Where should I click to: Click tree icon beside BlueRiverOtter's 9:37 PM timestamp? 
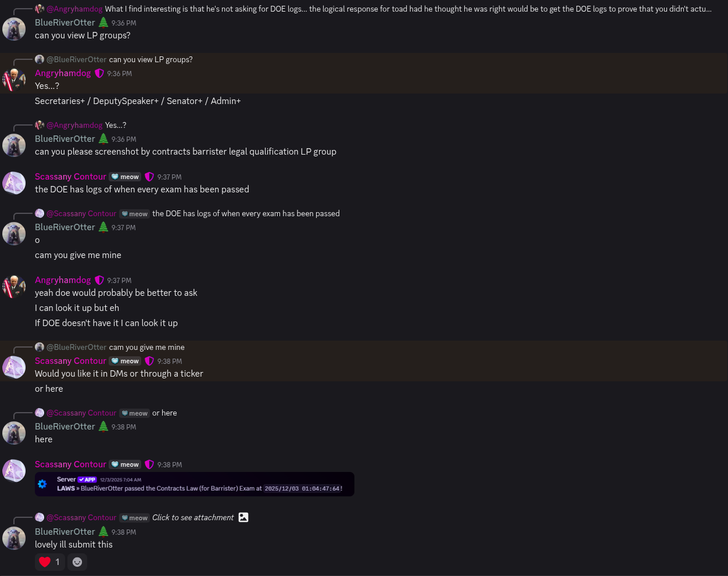[x=103, y=227]
